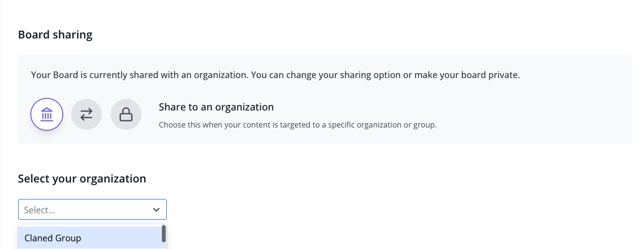Click the Select your organization heading

[x=82, y=179]
